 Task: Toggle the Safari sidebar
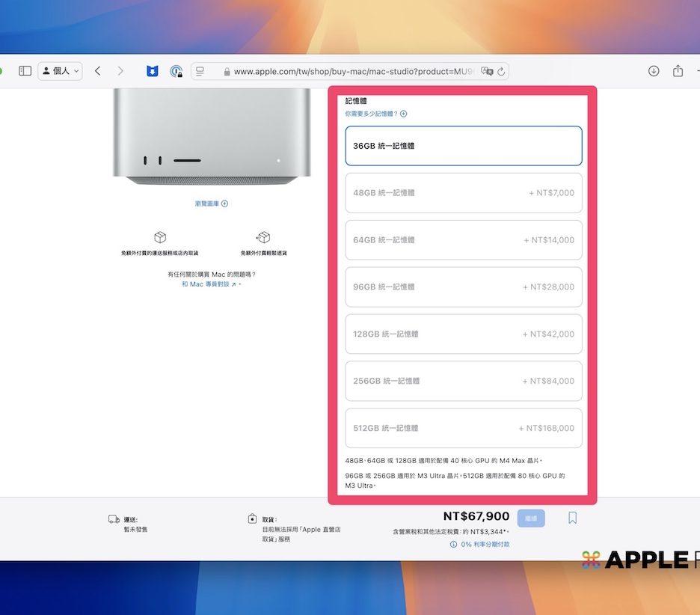click(25, 71)
